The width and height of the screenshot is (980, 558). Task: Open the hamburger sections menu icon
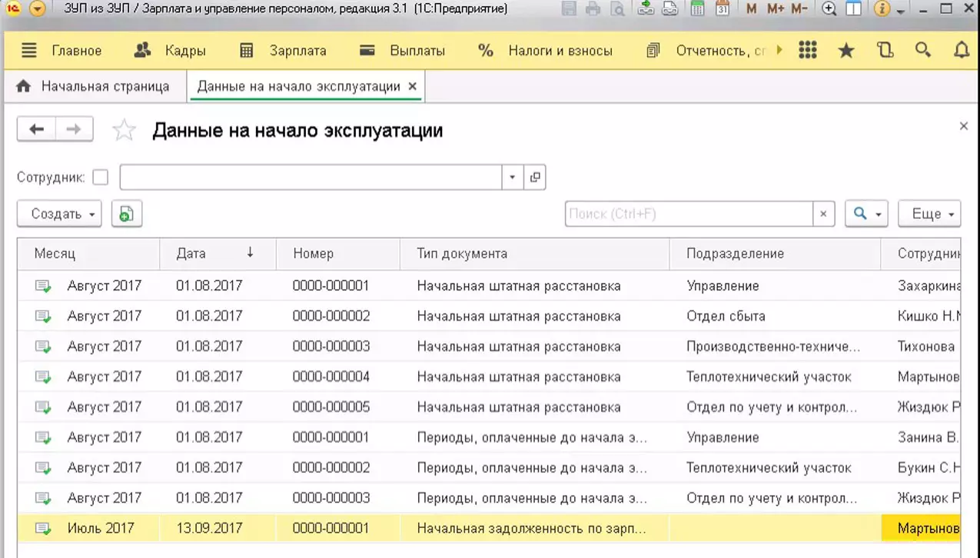29,51
